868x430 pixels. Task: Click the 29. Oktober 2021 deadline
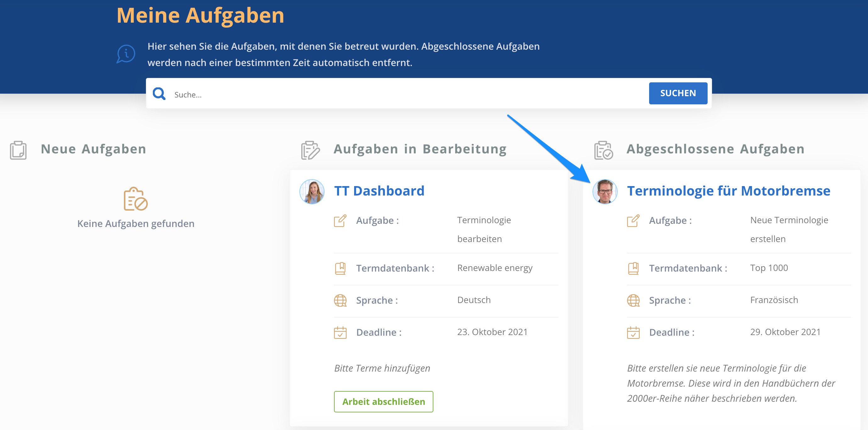coord(786,332)
